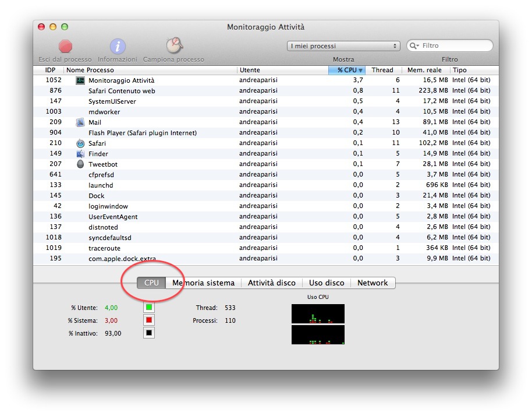Screen dimensions: 532x416
Task: Select the UserEventAgent process row
Action: (x=266, y=217)
